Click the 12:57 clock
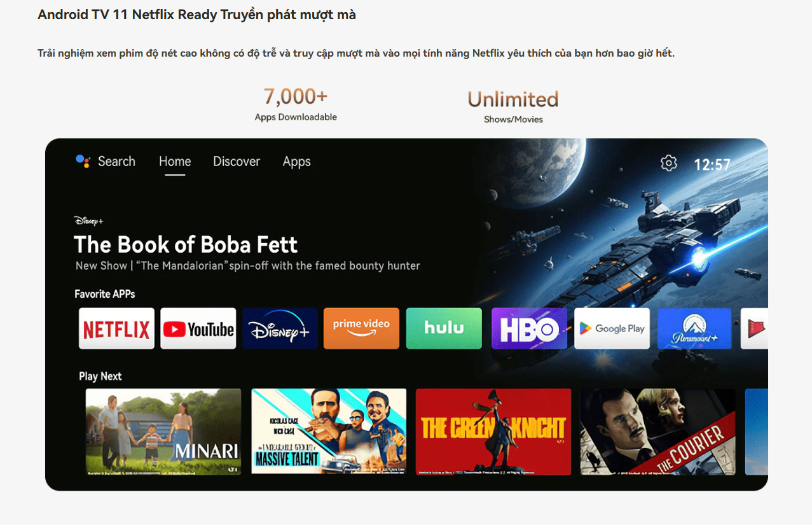Screen dimensions: 812x525 (x=712, y=165)
